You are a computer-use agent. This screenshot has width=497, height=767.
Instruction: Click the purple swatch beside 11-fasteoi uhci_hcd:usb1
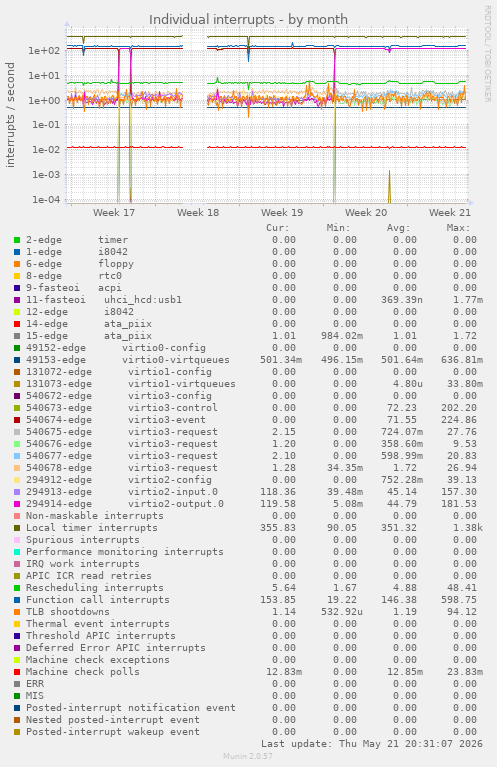point(17,300)
